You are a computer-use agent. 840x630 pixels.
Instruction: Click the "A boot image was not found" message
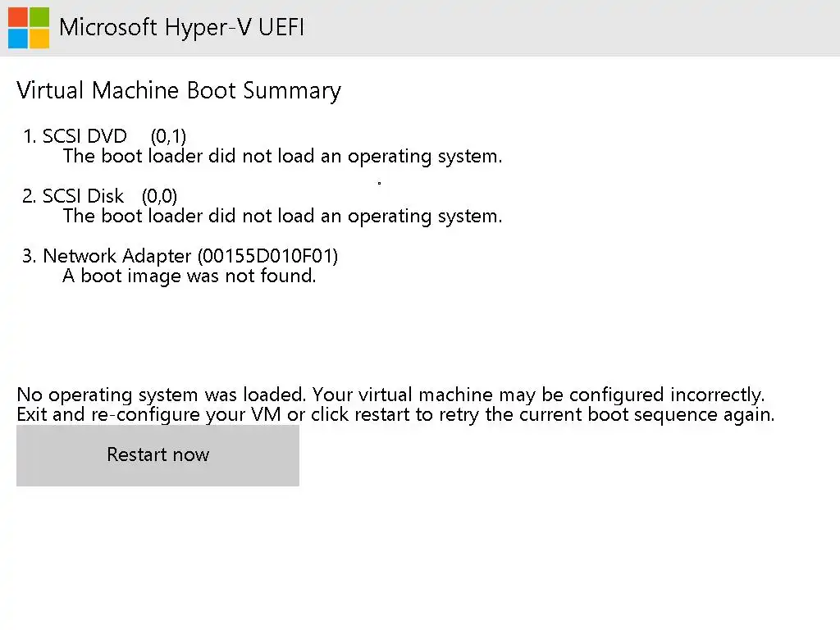pos(189,276)
